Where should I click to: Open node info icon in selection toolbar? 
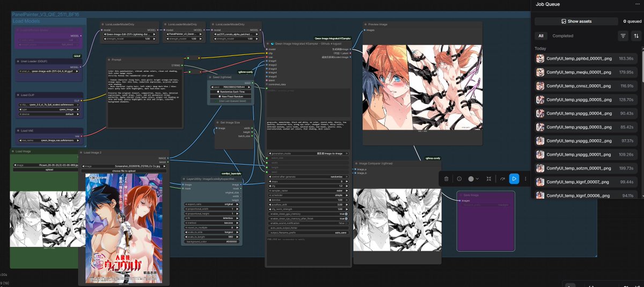[459, 179]
